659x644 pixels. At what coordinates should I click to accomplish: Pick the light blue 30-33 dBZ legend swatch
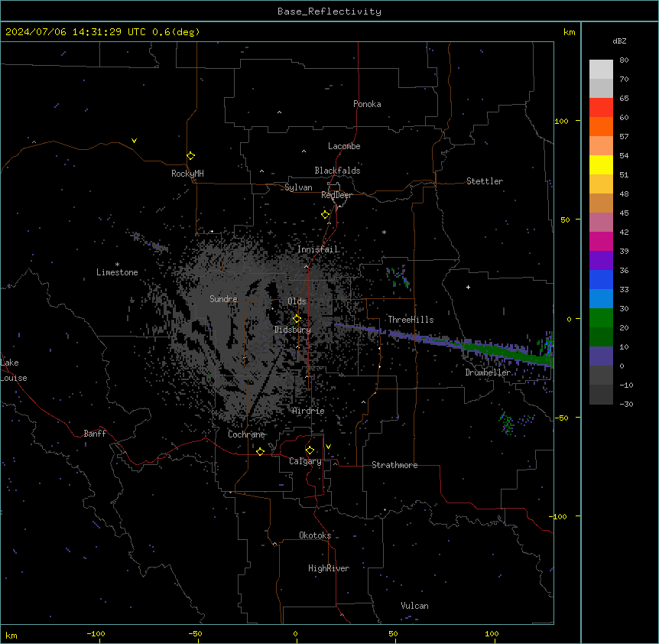pyautogui.click(x=601, y=299)
